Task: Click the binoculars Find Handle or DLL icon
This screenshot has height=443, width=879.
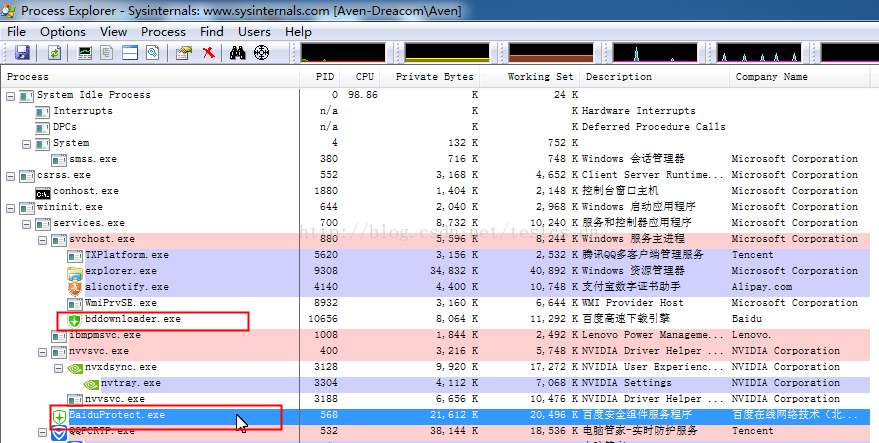Action: tap(238, 53)
